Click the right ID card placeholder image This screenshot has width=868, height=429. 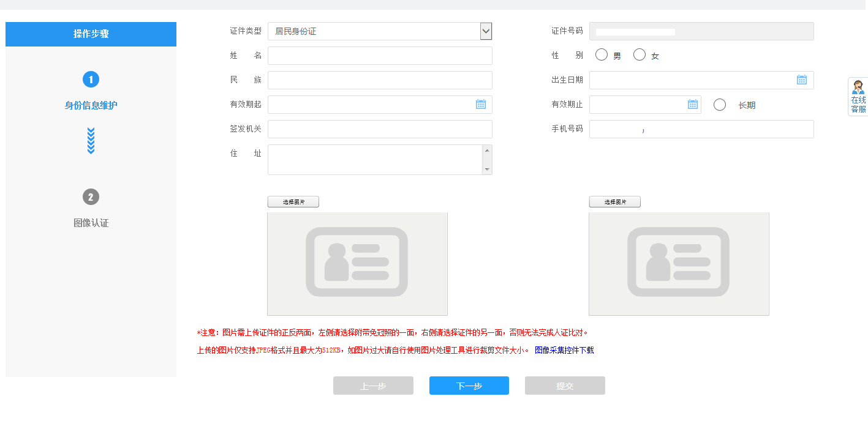click(678, 264)
